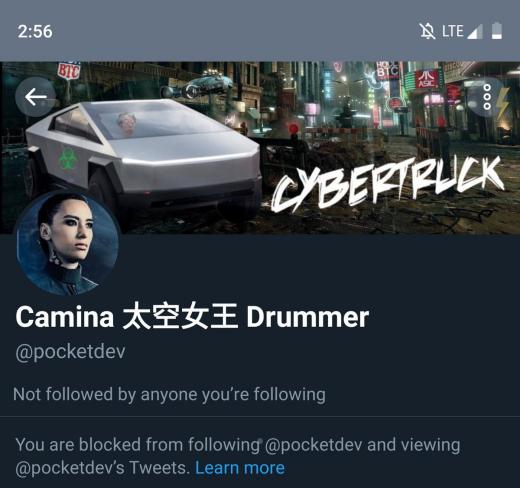This screenshot has width=520, height=488.
Task: Tap the muted notification bell icon
Action: tap(427, 31)
